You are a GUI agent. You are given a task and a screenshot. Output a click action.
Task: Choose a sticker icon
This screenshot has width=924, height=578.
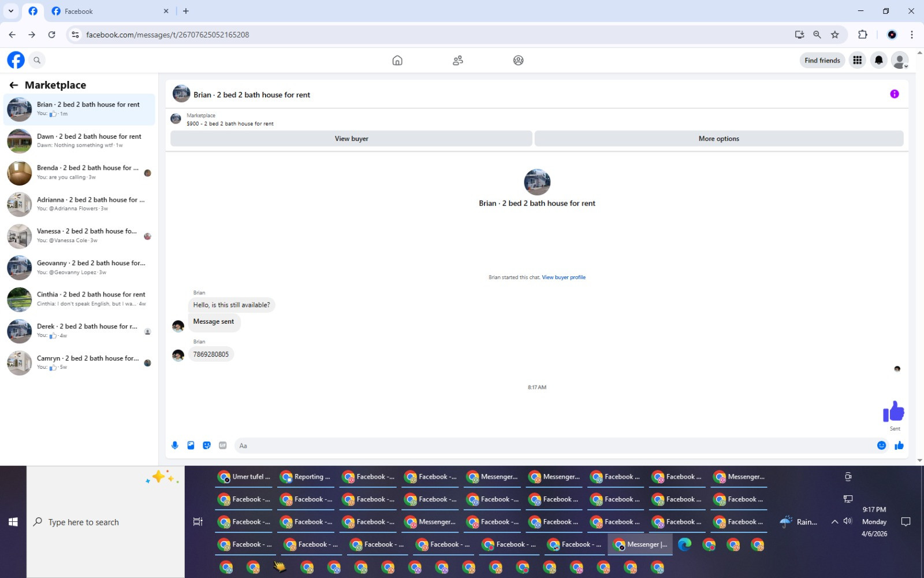(207, 446)
